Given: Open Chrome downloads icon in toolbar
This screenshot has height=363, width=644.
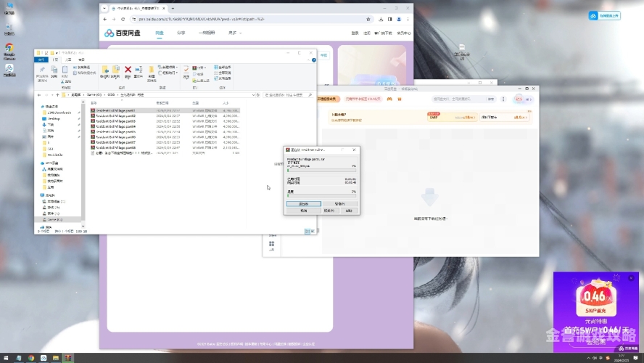Looking at the screenshot, I should coord(381,20).
